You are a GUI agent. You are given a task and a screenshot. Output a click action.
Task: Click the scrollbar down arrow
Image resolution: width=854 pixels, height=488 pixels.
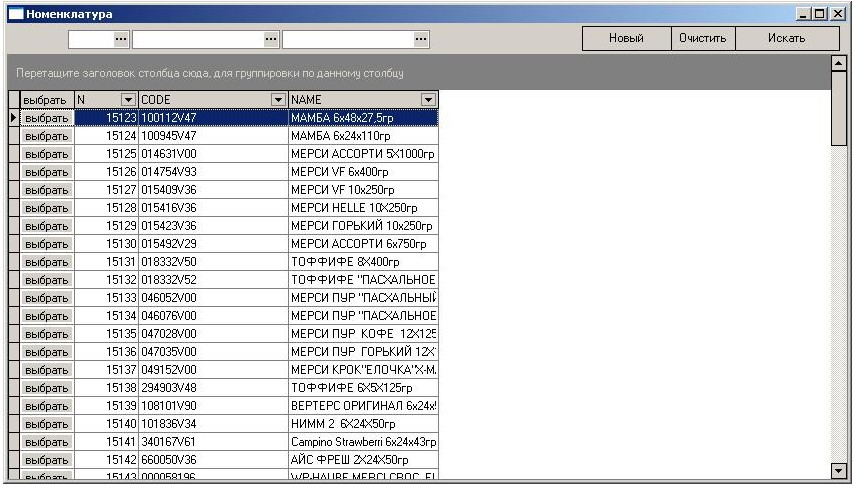pyautogui.click(x=839, y=470)
